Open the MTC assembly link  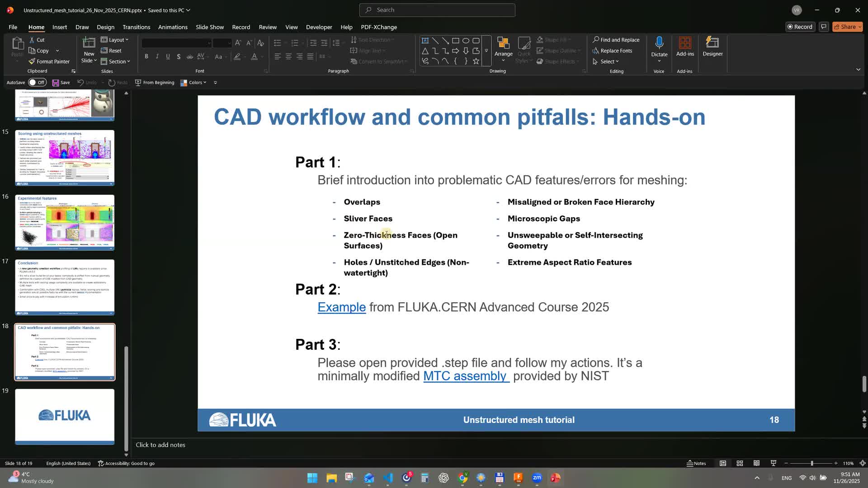point(466,376)
